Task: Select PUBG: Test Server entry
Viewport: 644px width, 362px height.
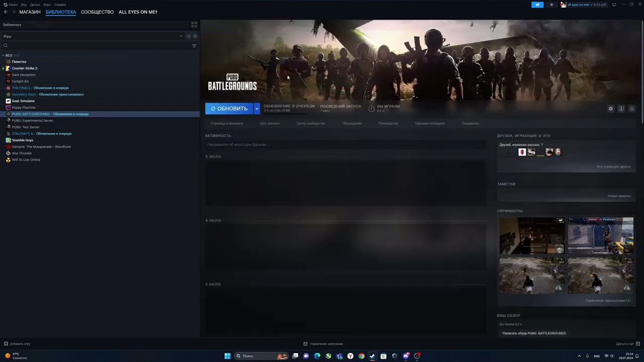Action: pos(26,127)
